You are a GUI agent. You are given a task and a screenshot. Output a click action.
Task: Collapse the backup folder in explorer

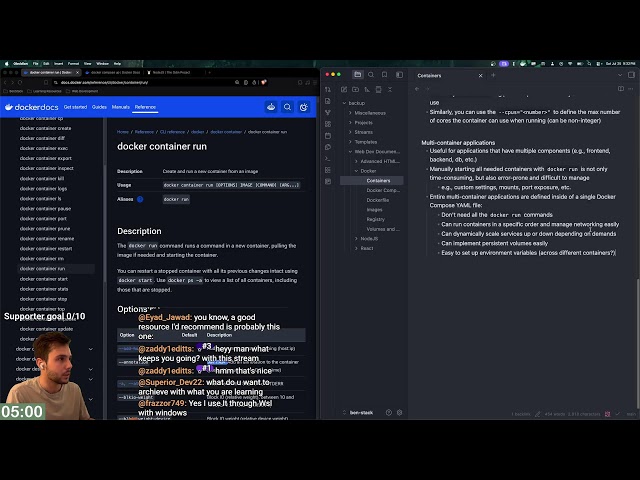click(x=344, y=103)
